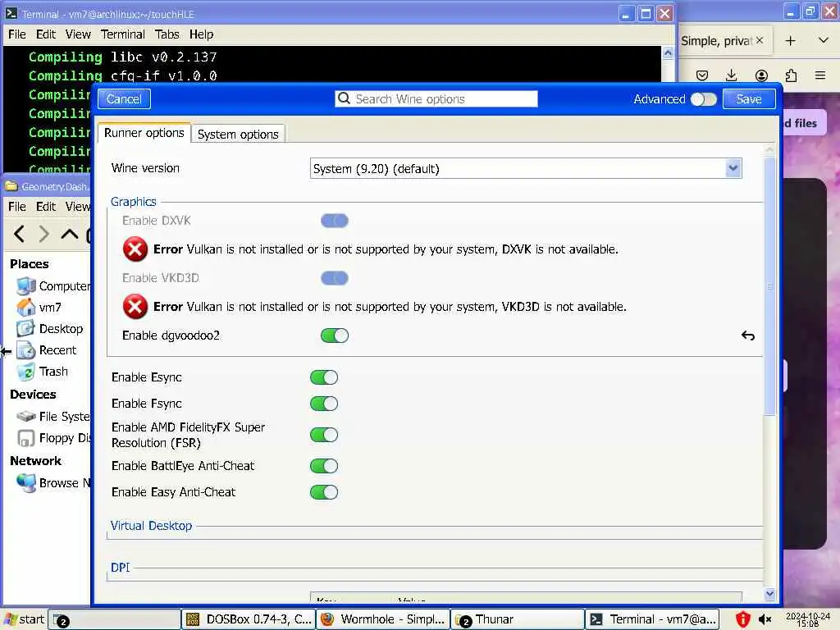Turn off Enable Fsync
The width and height of the screenshot is (840, 630).
click(x=323, y=404)
